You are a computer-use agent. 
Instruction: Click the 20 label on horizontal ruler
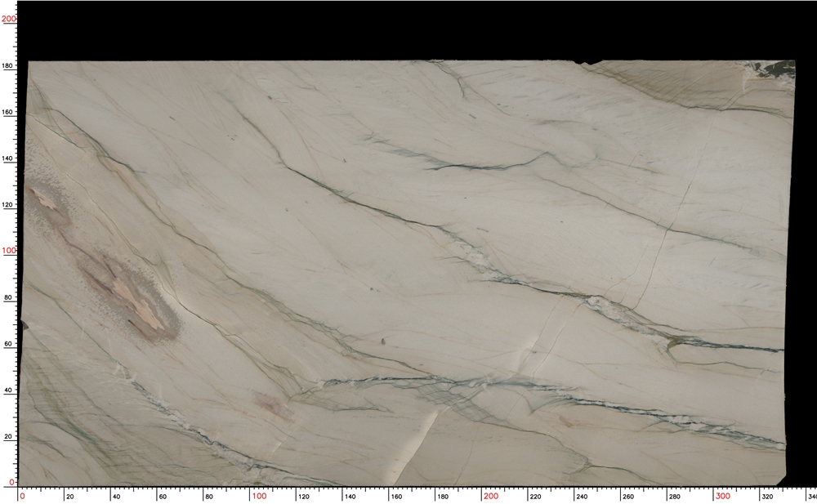pyautogui.click(x=69, y=497)
